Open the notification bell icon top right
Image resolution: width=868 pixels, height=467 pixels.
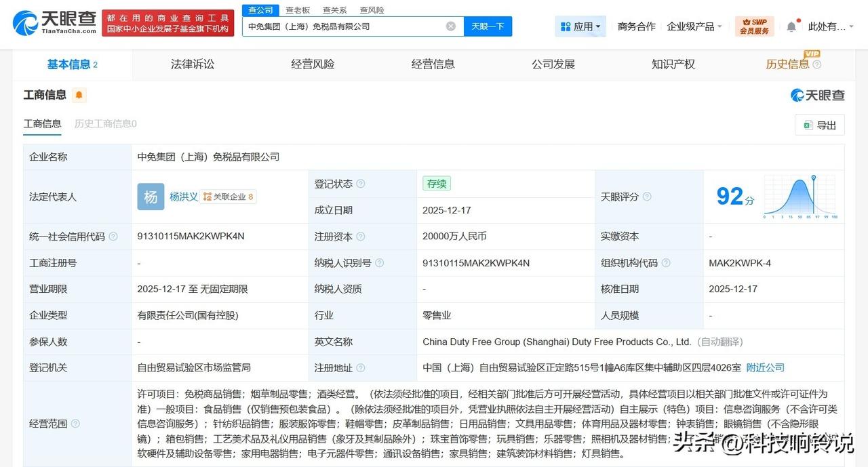pos(791,25)
